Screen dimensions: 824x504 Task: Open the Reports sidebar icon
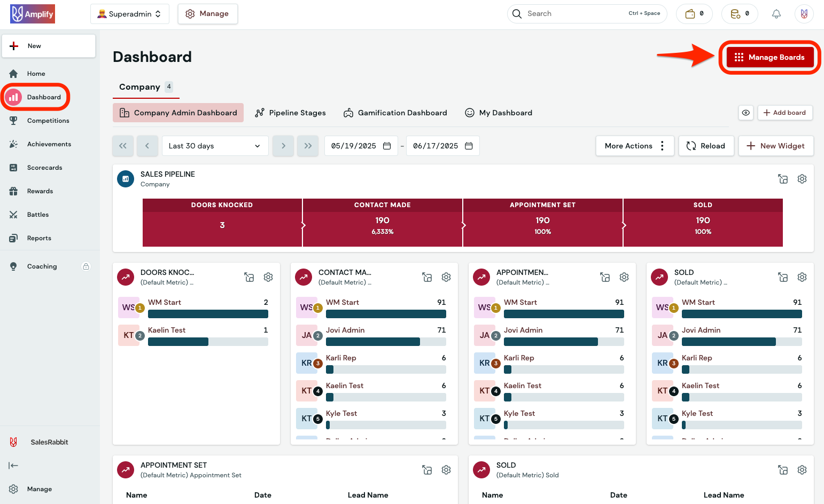click(13, 238)
